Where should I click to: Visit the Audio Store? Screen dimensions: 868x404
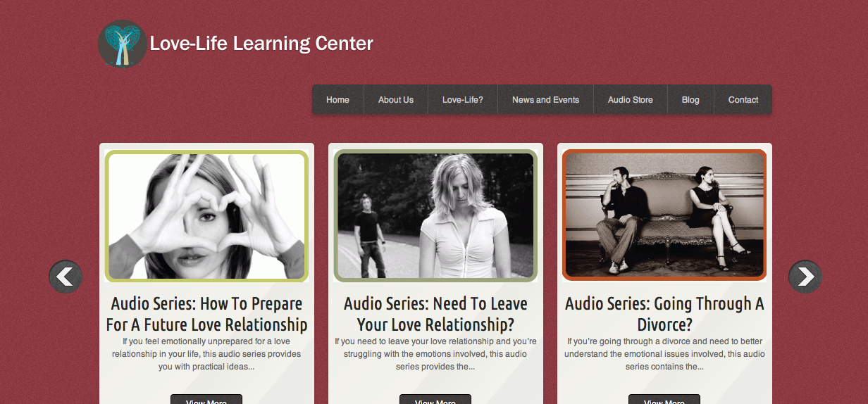pyautogui.click(x=631, y=99)
